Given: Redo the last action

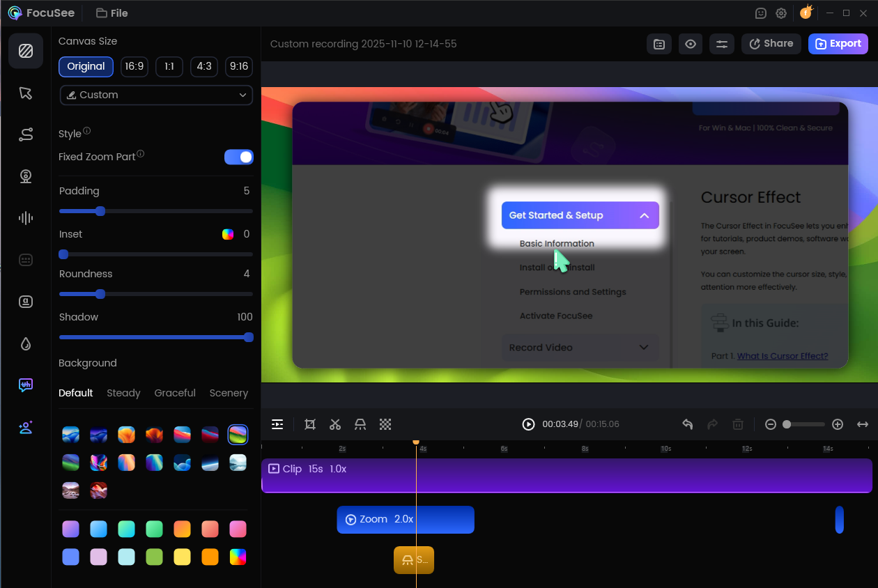Looking at the screenshot, I should click(712, 424).
